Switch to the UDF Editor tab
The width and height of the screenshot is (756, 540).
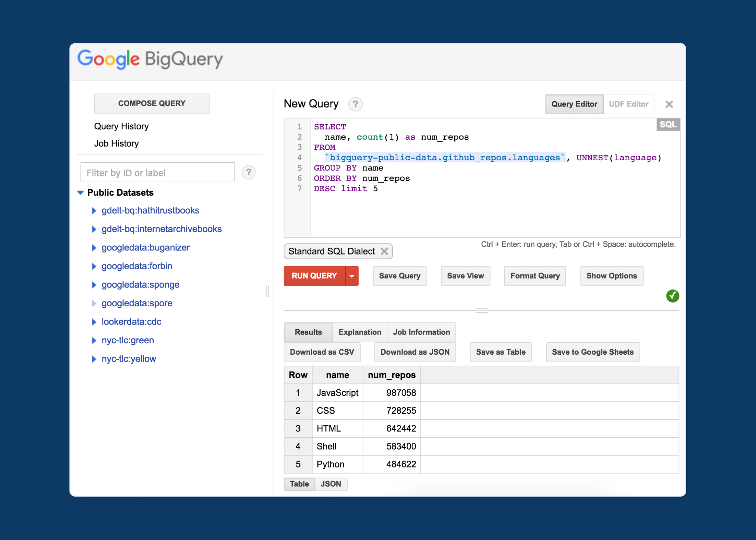pos(628,104)
